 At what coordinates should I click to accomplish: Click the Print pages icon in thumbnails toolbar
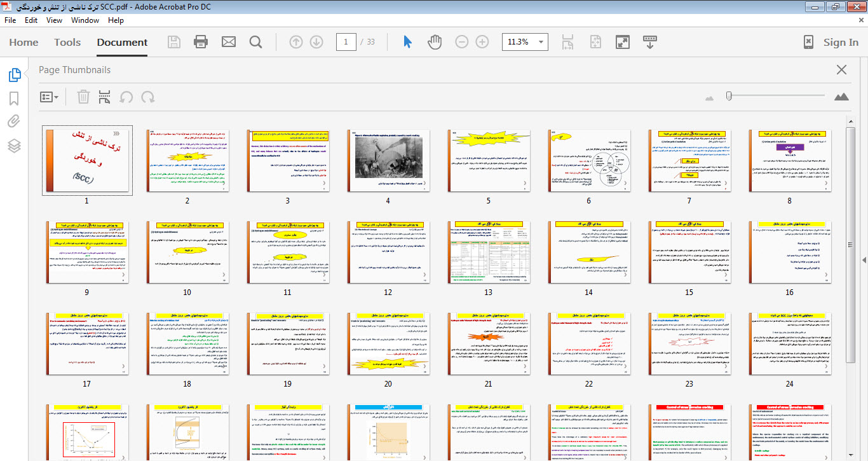(x=105, y=97)
